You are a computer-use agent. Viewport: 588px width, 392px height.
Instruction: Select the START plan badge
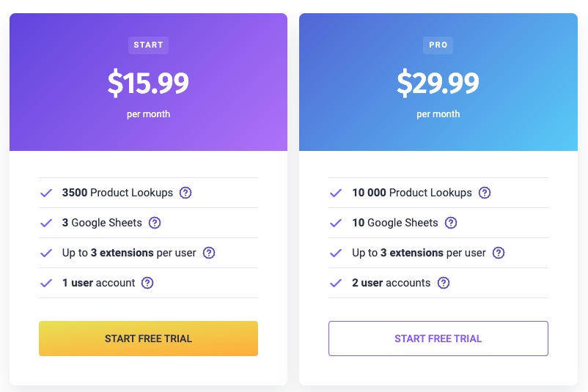[x=148, y=45]
